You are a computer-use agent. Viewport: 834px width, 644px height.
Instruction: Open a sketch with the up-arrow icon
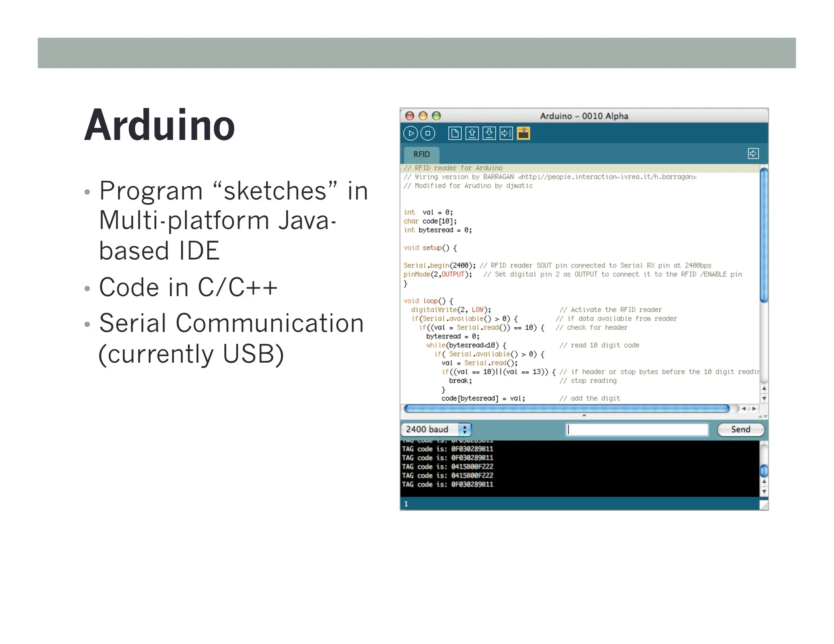[472, 133]
